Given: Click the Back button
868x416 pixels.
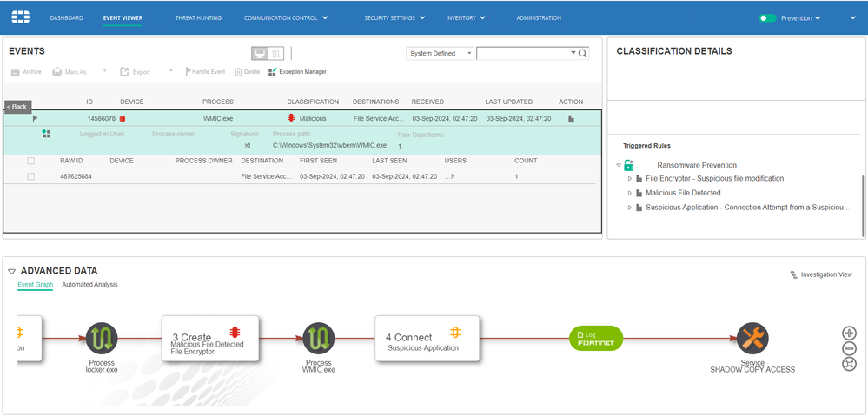Looking at the screenshot, I should pos(17,107).
